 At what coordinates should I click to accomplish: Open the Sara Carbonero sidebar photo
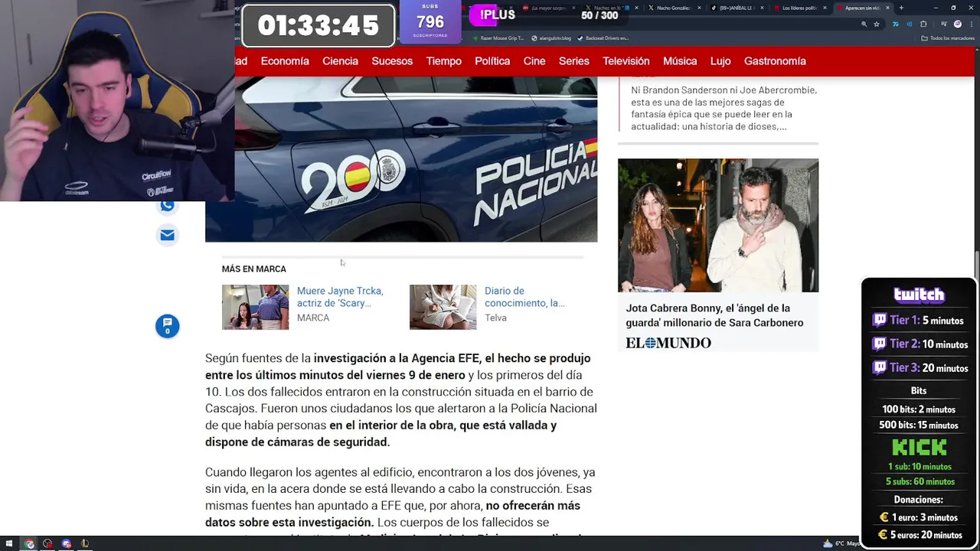pos(718,225)
